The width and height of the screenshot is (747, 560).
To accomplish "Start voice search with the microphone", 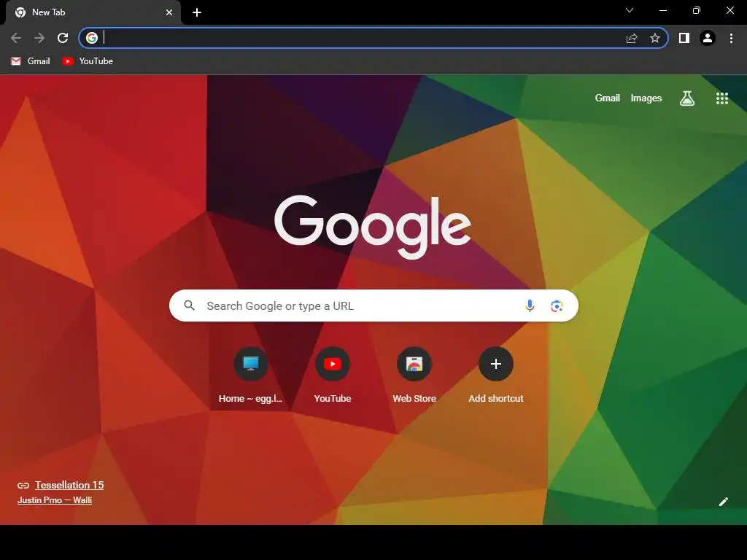I will point(530,306).
